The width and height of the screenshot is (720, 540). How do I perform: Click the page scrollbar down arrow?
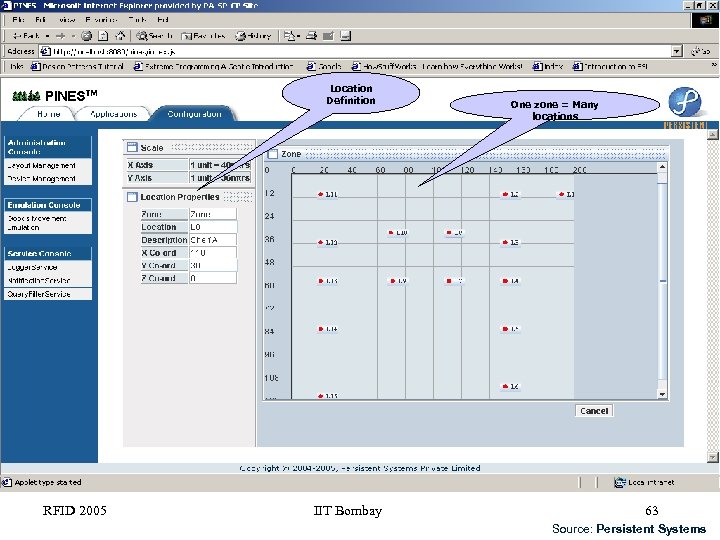pyautogui.click(x=712, y=457)
